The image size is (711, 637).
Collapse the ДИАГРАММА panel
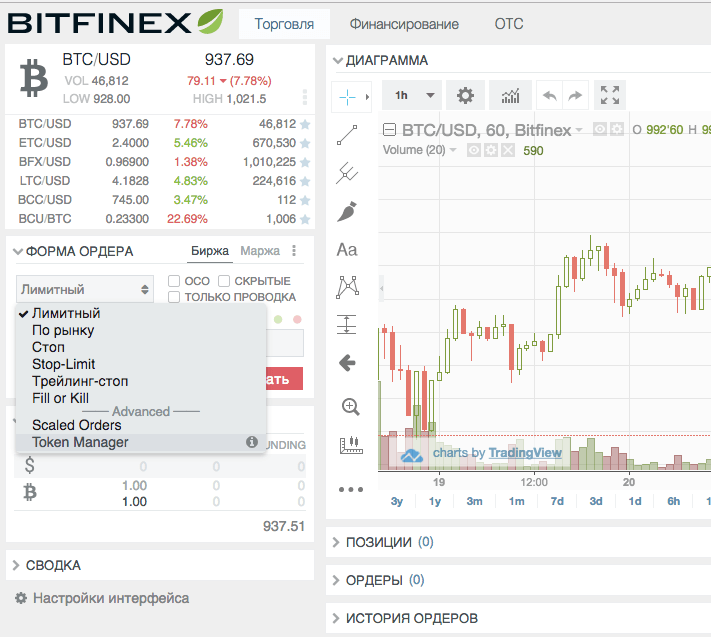[x=337, y=60]
